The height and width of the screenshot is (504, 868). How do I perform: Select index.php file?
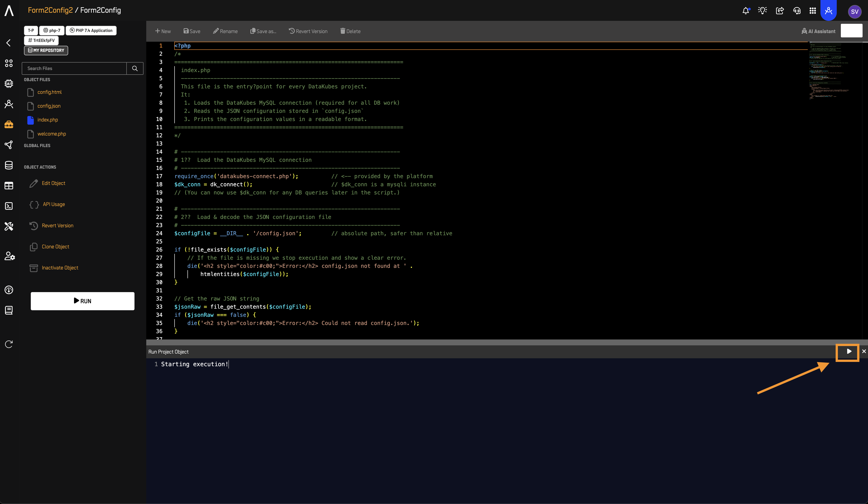48,120
